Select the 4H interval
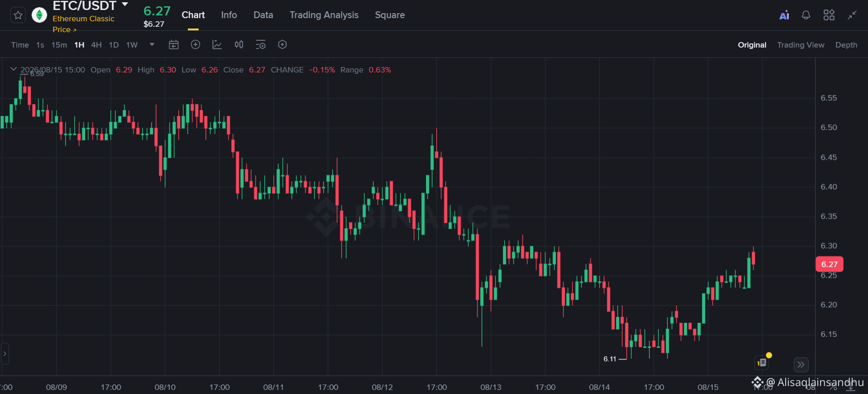The image size is (868, 394). coord(96,45)
